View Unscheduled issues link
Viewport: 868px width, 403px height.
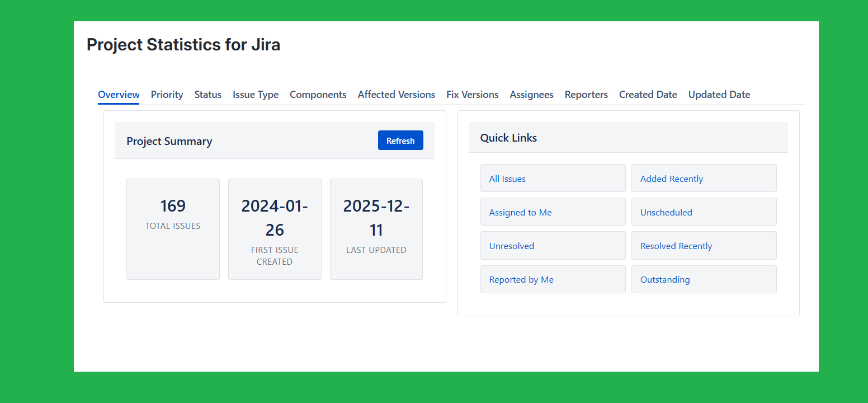(704, 212)
